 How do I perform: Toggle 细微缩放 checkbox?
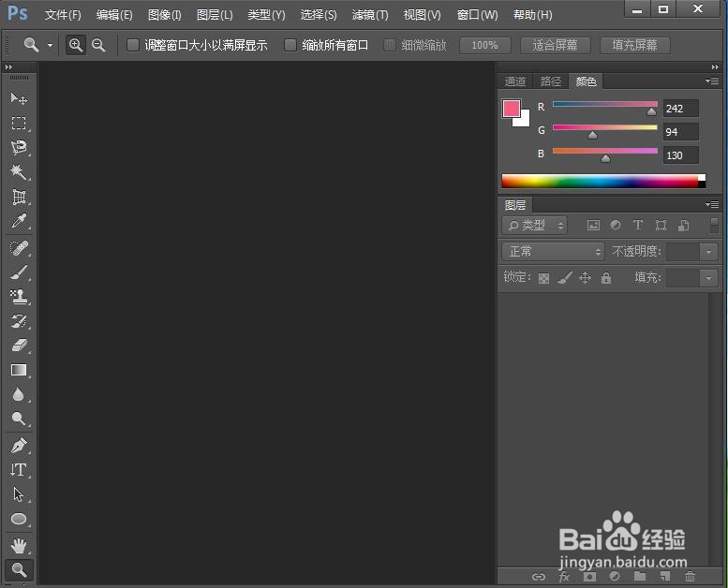point(390,45)
